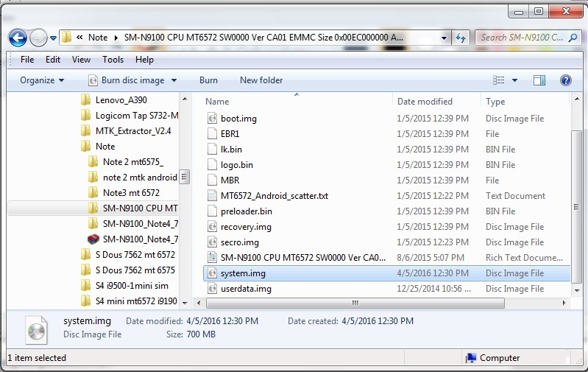Screen dimensions: 588x372
Task: Open the view options dropdown arrow
Action: pos(514,80)
